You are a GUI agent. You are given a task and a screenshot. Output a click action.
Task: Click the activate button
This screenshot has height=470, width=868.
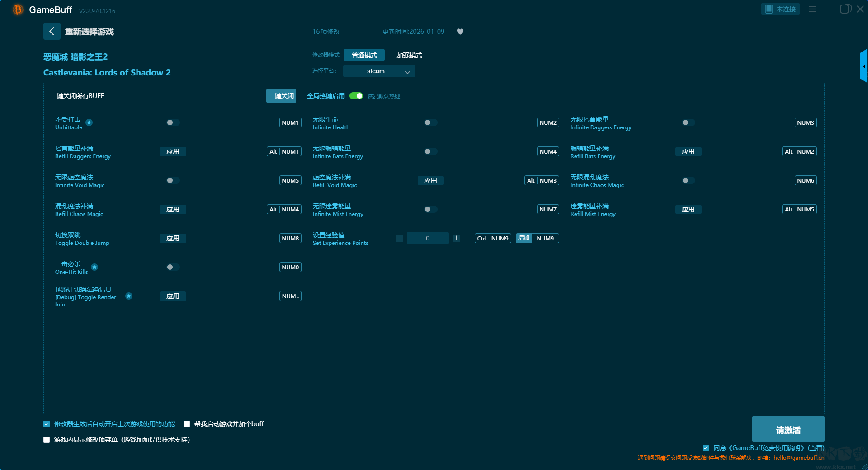(788, 429)
